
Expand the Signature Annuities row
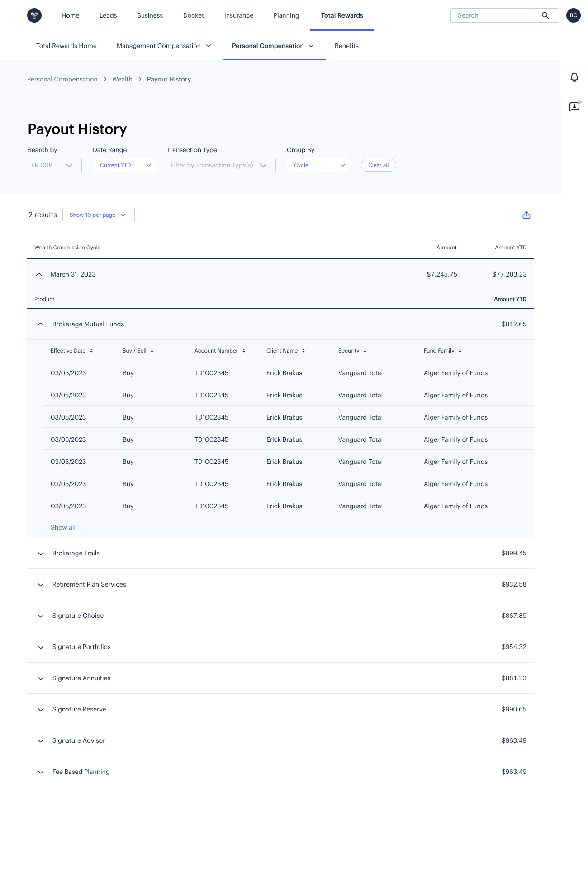[41, 678]
